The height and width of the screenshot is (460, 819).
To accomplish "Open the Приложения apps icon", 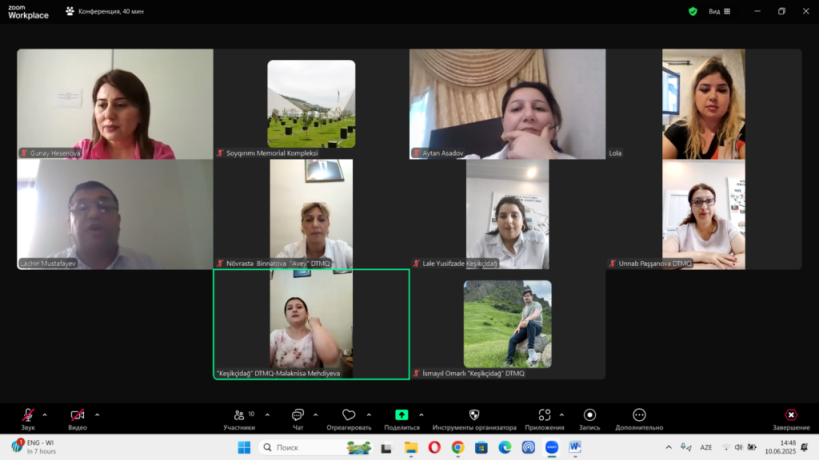I will 544,415.
